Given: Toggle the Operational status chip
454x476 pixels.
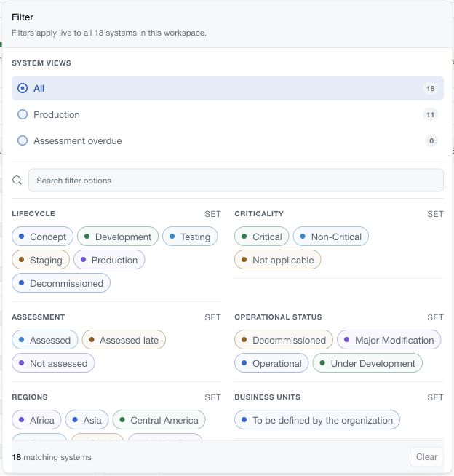Looking at the screenshot, I should pos(271,363).
